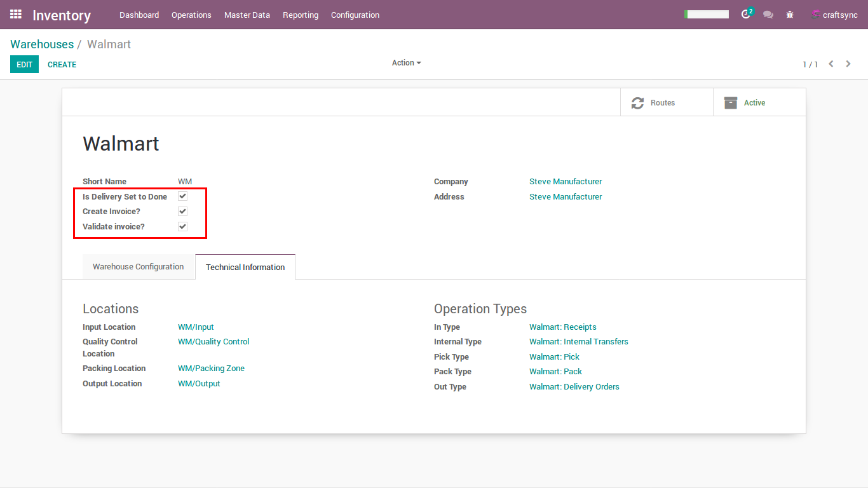This screenshot has width=868, height=488.
Task: Switch to Warehouse Configuration tab
Action: click(x=138, y=267)
